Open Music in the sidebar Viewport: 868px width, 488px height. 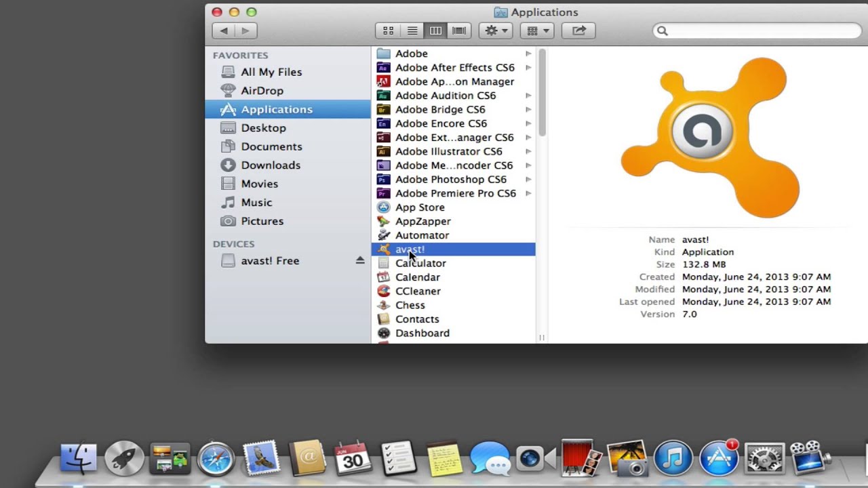[288, 203]
